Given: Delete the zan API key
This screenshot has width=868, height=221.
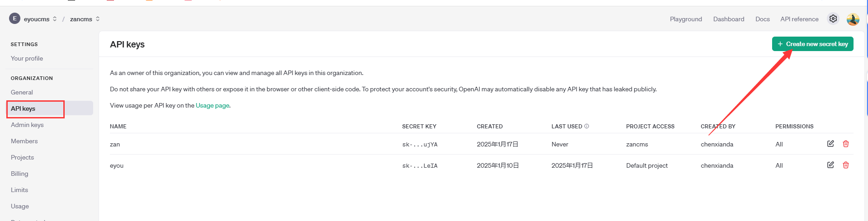Looking at the screenshot, I should pos(845,144).
